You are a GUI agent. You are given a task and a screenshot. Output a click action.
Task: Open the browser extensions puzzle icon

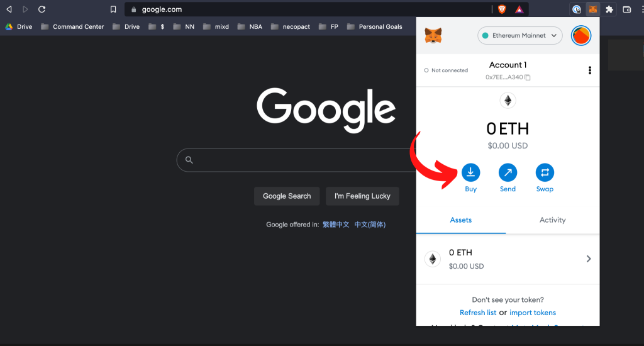point(609,9)
